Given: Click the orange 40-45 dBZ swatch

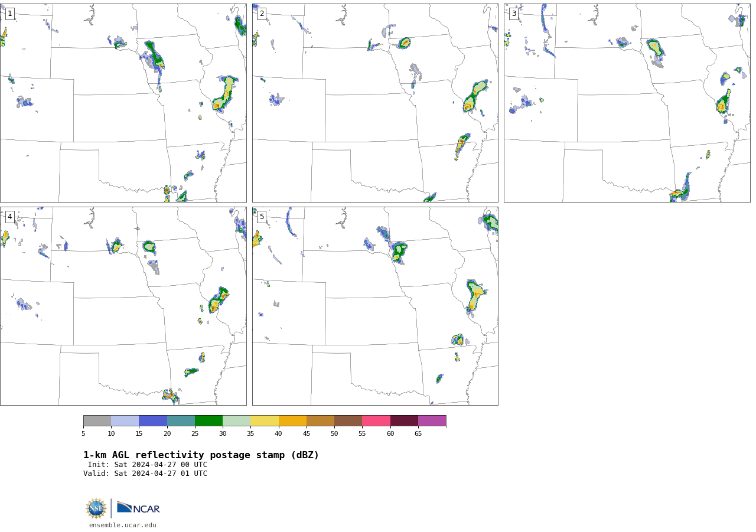Looking at the screenshot, I should (x=292, y=420).
